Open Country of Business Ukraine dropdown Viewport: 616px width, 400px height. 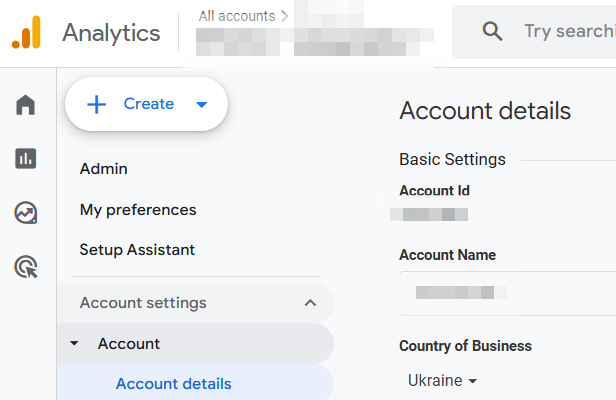point(442,381)
